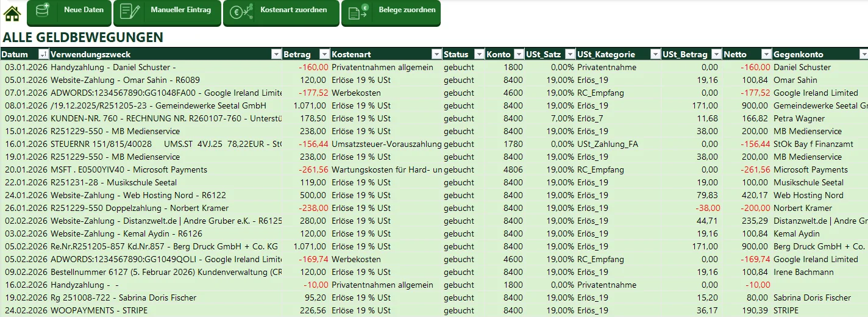
Task: Open the Konto column filter dropdown
Action: 519,54
